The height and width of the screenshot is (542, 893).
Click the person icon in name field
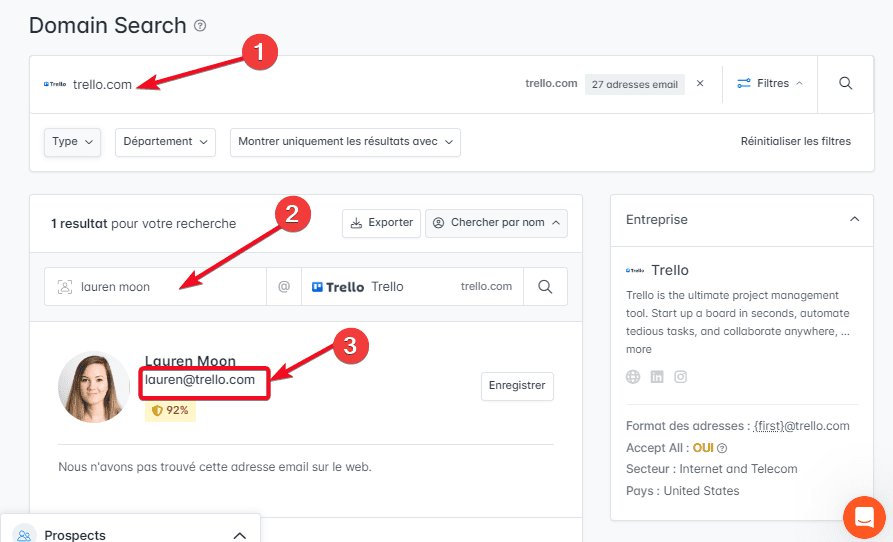pos(65,287)
